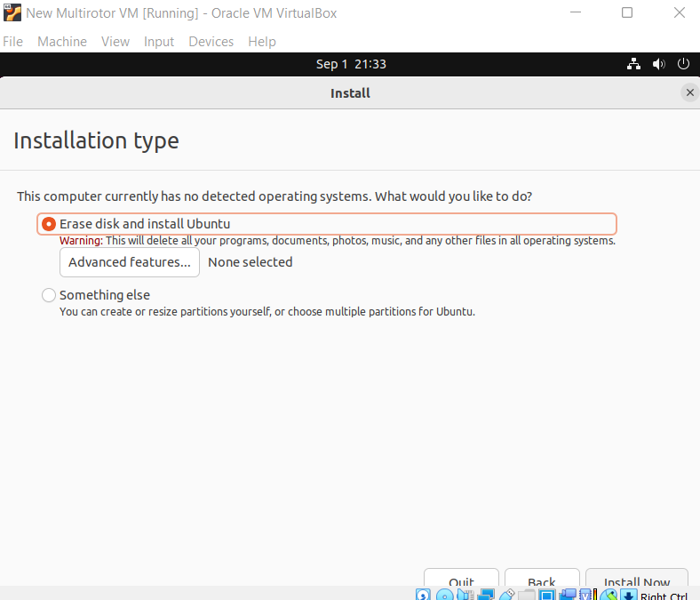Click the network adapters status icon
The width and height of the screenshot is (700, 600).
tap(486, 595)
